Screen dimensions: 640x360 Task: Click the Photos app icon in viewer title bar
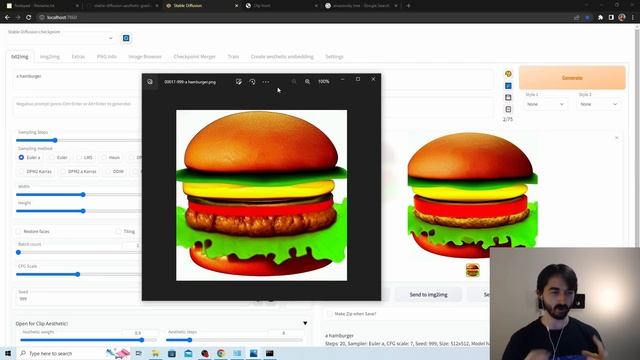(150, 82)
